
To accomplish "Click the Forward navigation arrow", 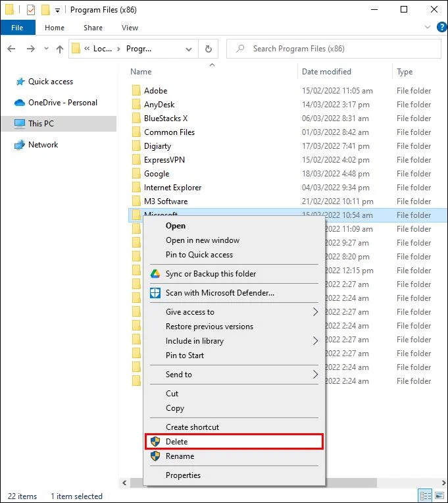I will coord(31,49).
